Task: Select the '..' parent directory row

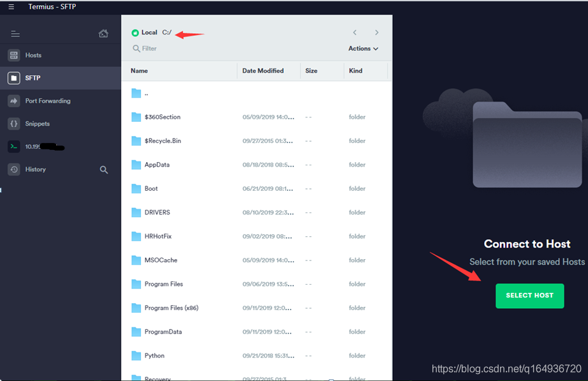Action: (256, 93)
